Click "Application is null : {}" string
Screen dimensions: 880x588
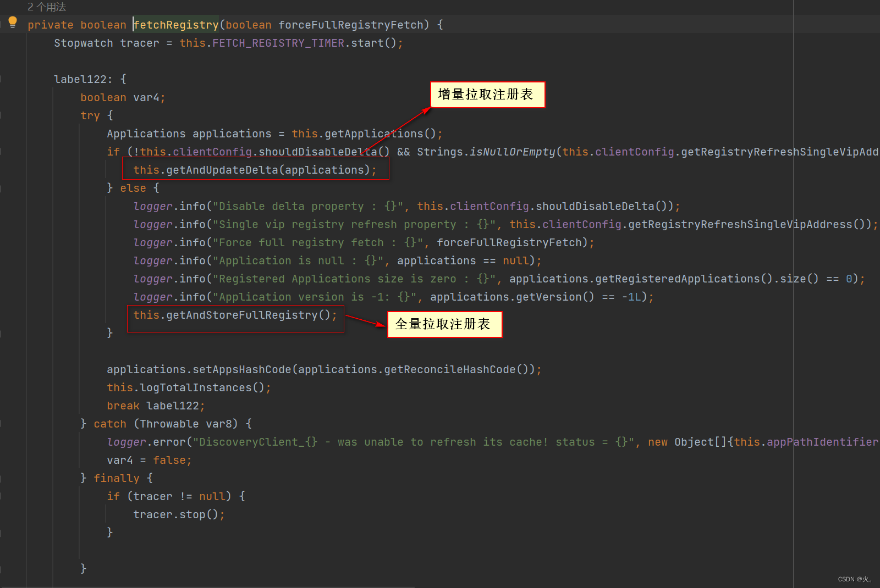tap(301, 260)
